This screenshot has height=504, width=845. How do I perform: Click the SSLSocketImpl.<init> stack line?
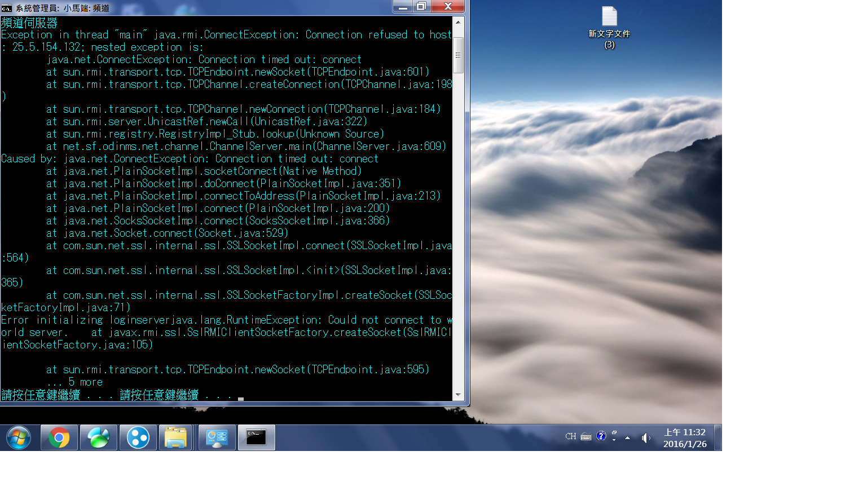(x=249, y=271)
